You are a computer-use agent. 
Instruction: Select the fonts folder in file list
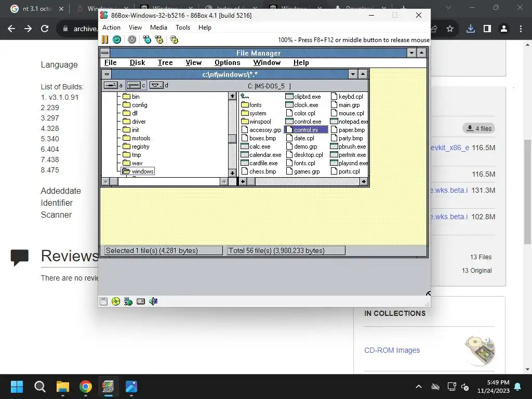click(251, 105)
